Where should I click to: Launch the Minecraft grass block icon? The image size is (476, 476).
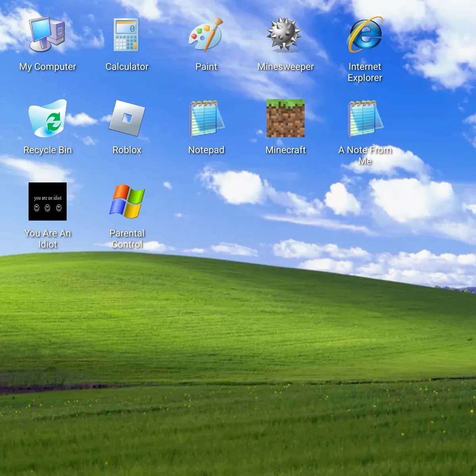286,118
